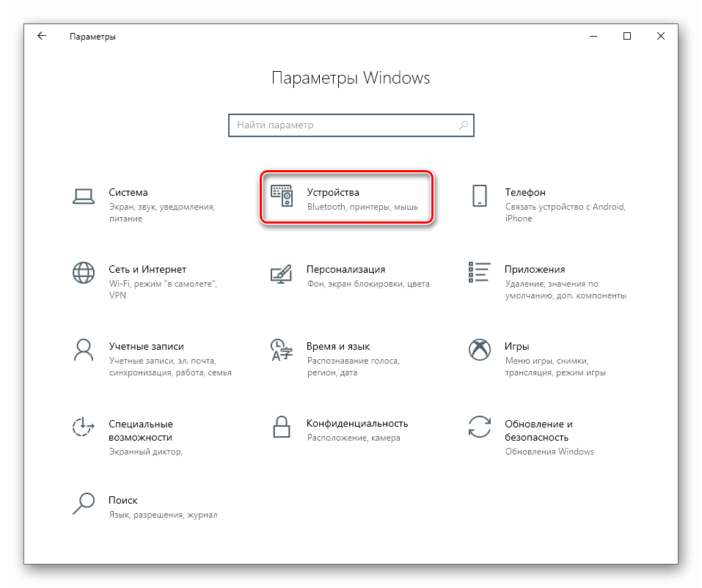Click the 'Экран, звук, уведомления, питание' description
Image resolution: width=702 pixels, height=588 pixels.
click(162, 213)
